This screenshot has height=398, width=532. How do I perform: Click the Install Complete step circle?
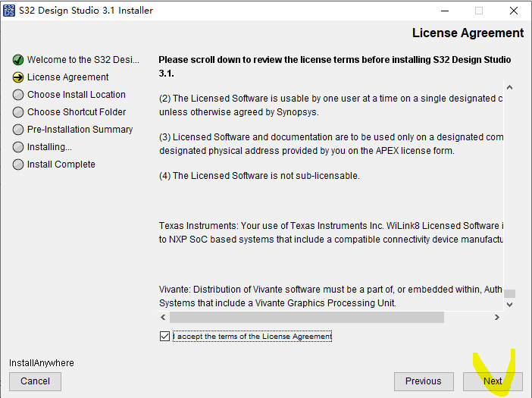tap(18, 165)
